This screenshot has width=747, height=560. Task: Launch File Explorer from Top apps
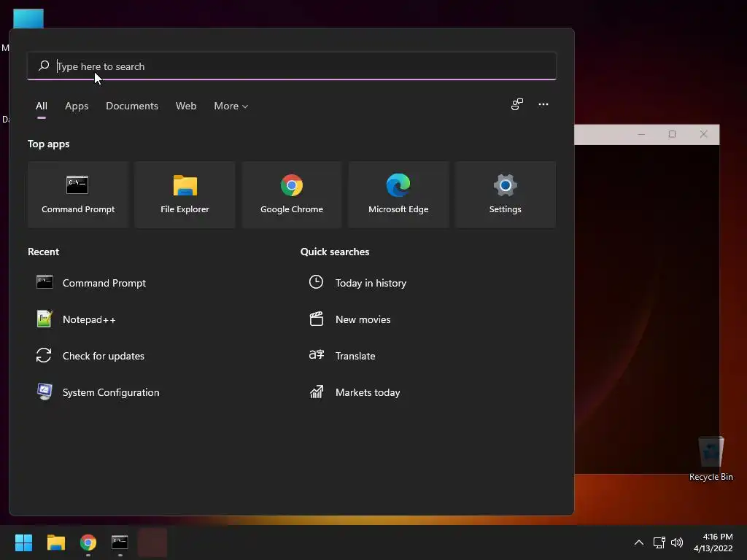point(185,195)
